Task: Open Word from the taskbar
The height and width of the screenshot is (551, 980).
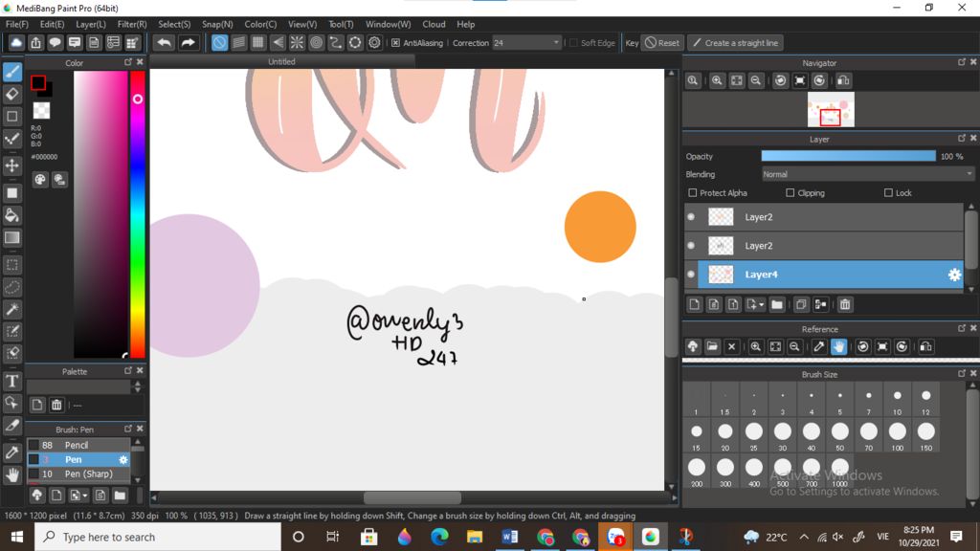Action: point(510,537)
